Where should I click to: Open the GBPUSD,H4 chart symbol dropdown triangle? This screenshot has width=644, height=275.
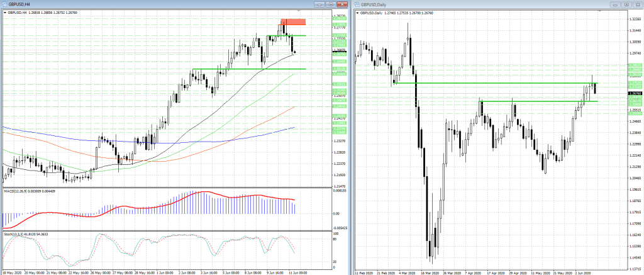click(x=5, y=13)
